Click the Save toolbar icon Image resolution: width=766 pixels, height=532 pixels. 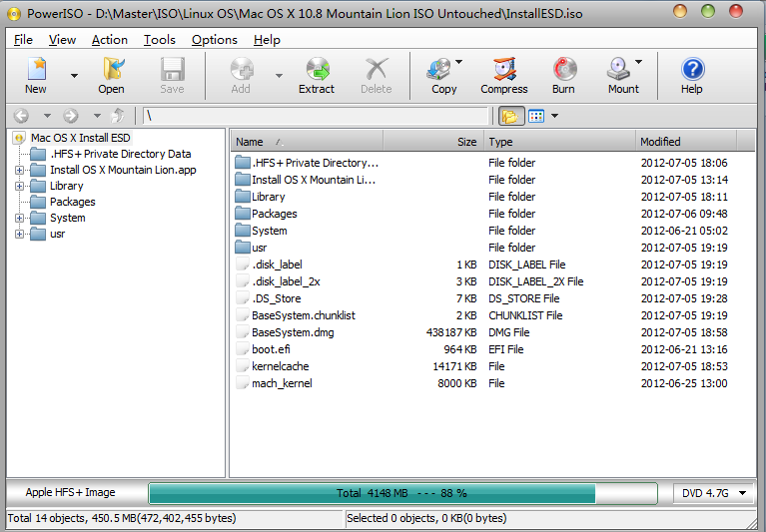(x=172, y=69)
